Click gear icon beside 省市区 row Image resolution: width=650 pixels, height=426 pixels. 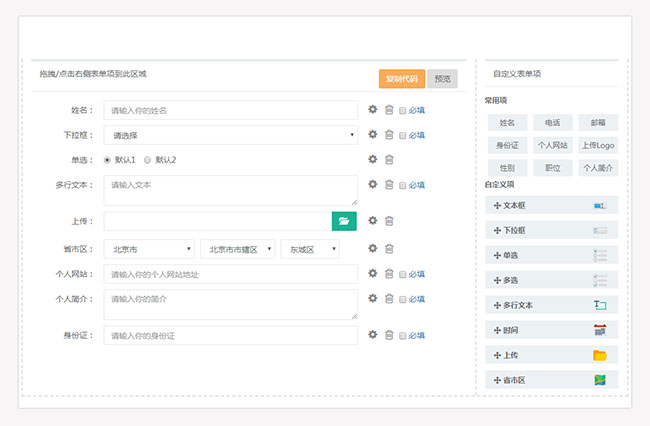tap(373, 249)
